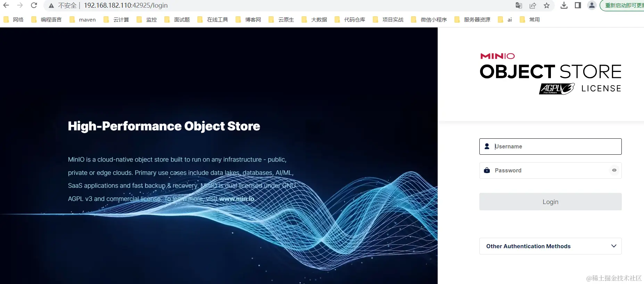This screenshot has height=284, width=644.
Task: Open the 大数据 bookmark folder
Action: (314, 19)
